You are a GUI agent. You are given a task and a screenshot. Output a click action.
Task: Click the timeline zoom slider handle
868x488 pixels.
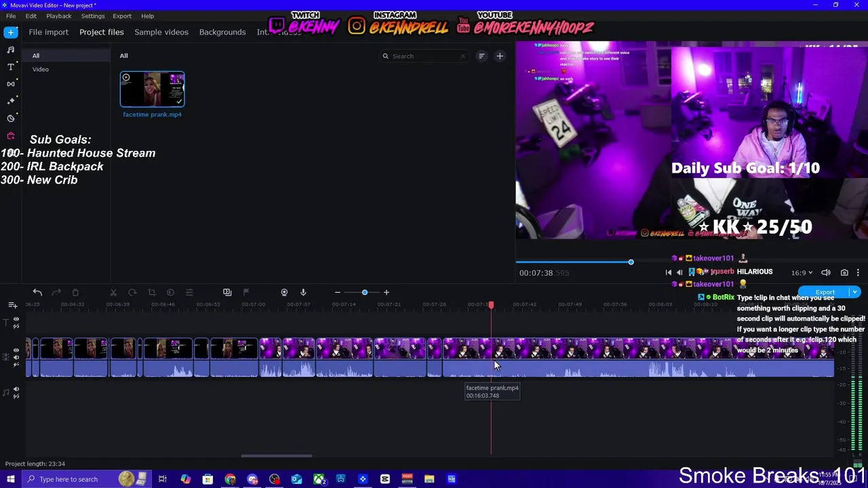(365, 292)
